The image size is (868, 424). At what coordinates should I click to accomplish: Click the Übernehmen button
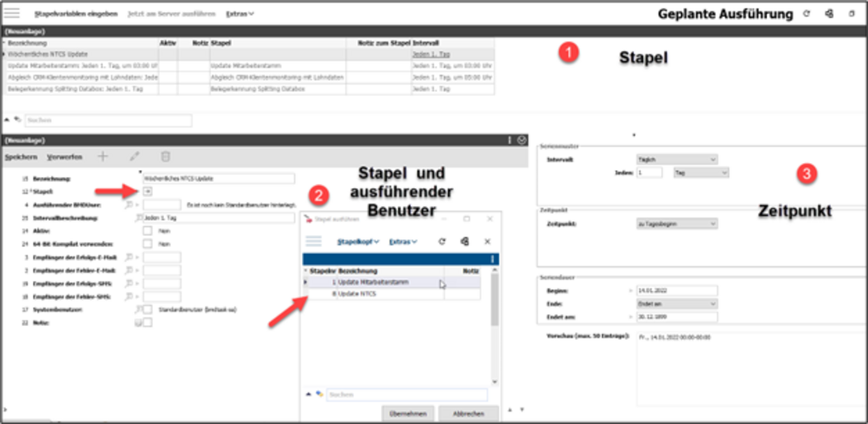pyautogui.click(x=407, y=414)
